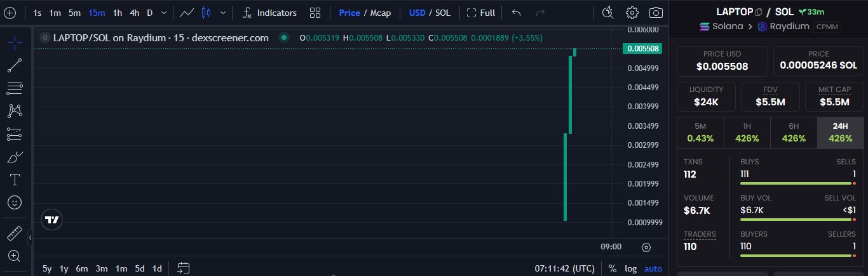Undo the last chart action
Viewport: 868px width, 276px height.
coord(517,13)
